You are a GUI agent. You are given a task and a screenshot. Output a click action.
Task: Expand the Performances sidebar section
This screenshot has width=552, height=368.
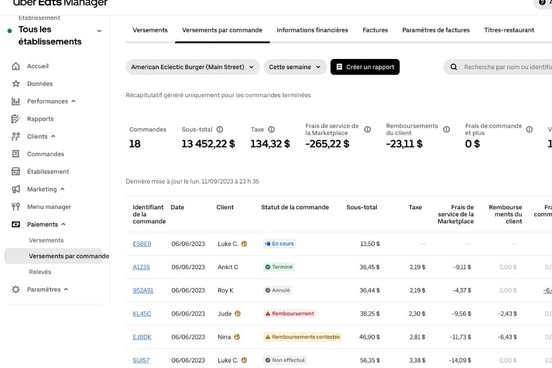[x=73, y=101]
